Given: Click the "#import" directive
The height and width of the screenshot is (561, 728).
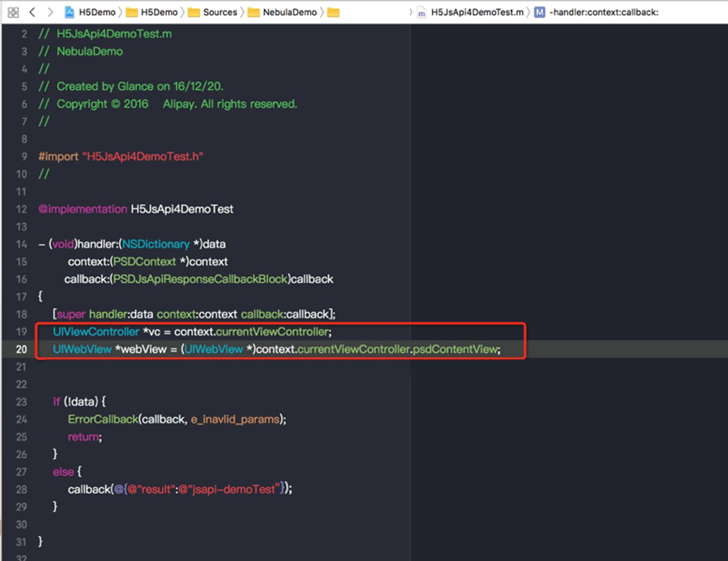Looking at the screenshot, I should click(x=58, y=157).
